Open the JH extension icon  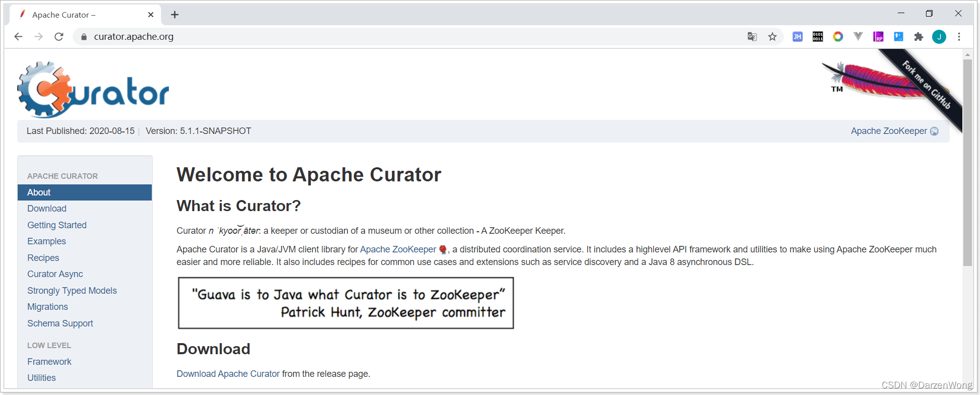pos(797,37)
